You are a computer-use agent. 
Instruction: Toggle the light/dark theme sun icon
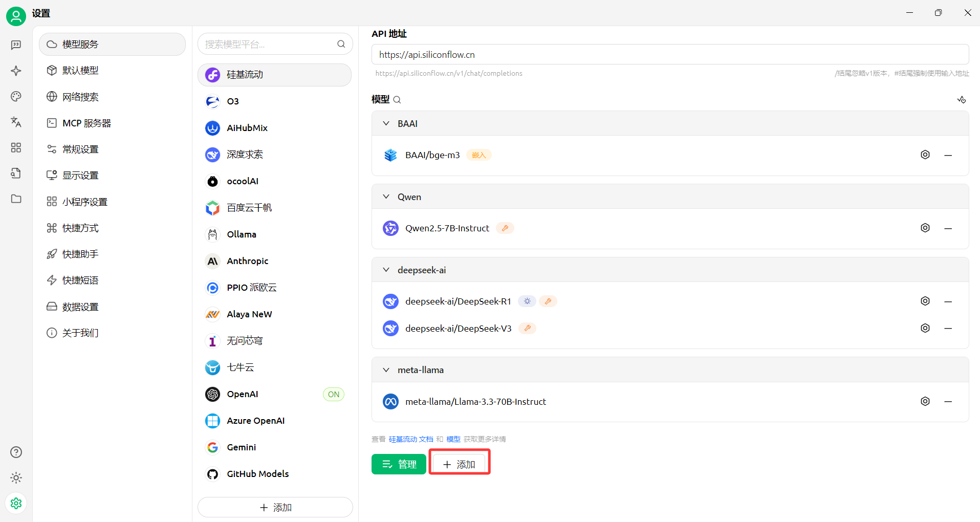click(16, 477)
